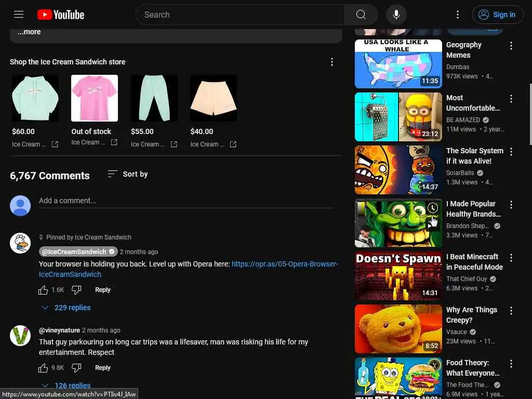
Task: Open Geography Memes video thumbnail
Action: (x=398, y=64)
